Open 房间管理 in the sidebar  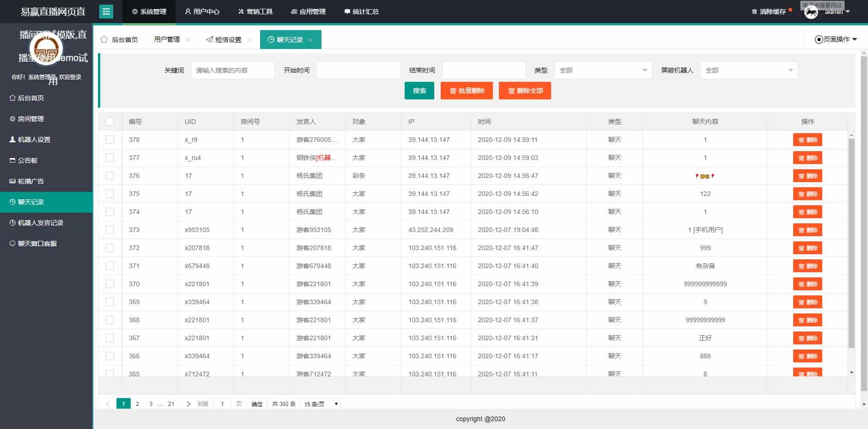click(x=46, y=119)
